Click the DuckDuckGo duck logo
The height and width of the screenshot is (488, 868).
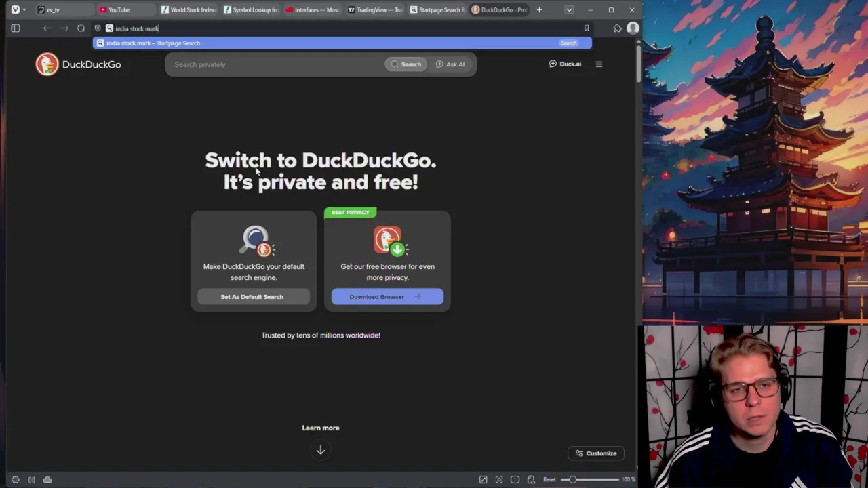(x=47, y=64)
